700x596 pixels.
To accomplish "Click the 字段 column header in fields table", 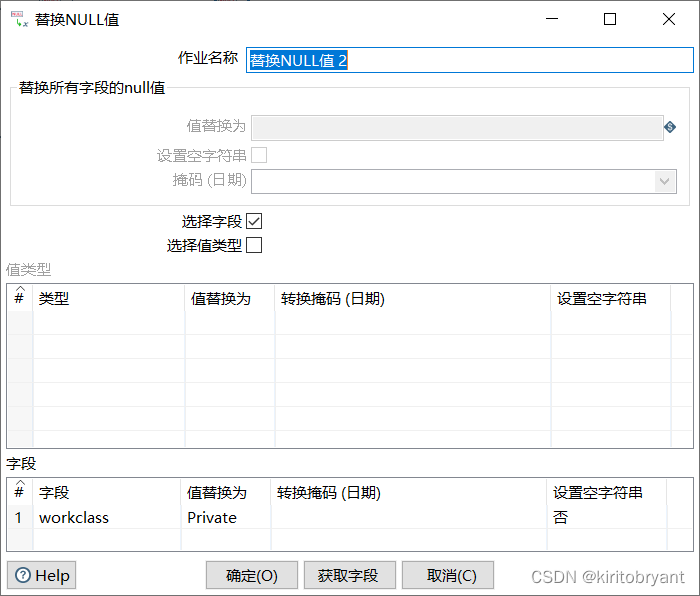I will pos(107,492).
